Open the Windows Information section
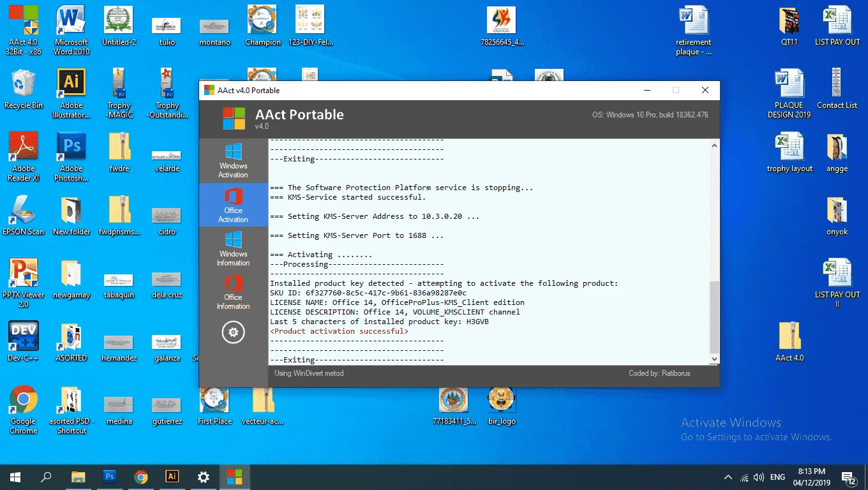Image resolution: width=868 pixels, height=490 pixels. [x=233, y=249]
